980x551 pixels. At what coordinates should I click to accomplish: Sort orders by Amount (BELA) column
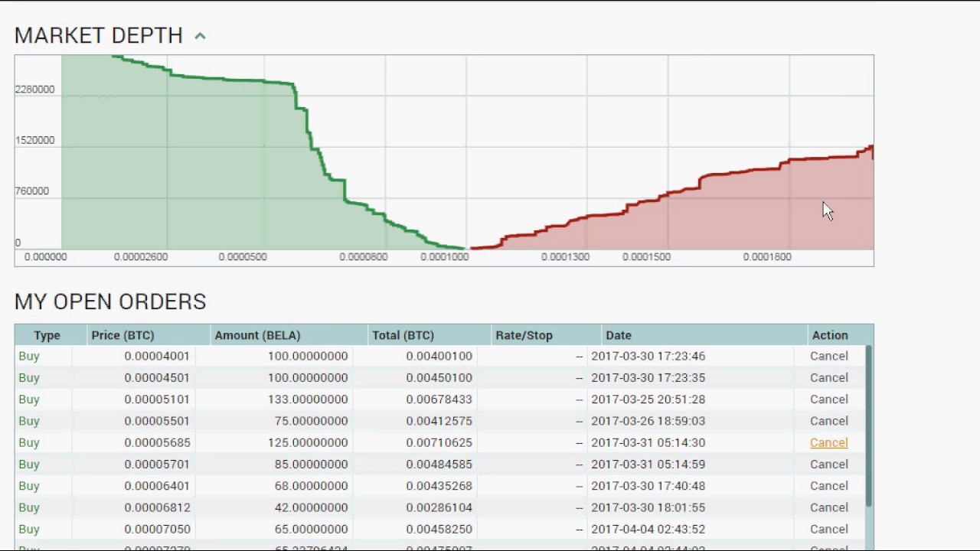point(257,335)
